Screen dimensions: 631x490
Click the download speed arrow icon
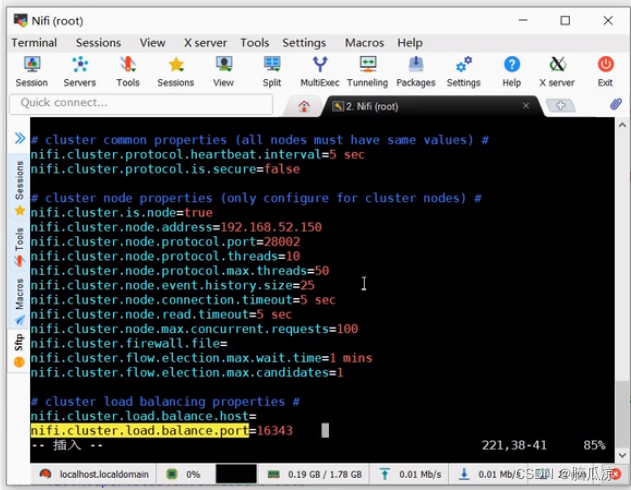tap(464, 474)
